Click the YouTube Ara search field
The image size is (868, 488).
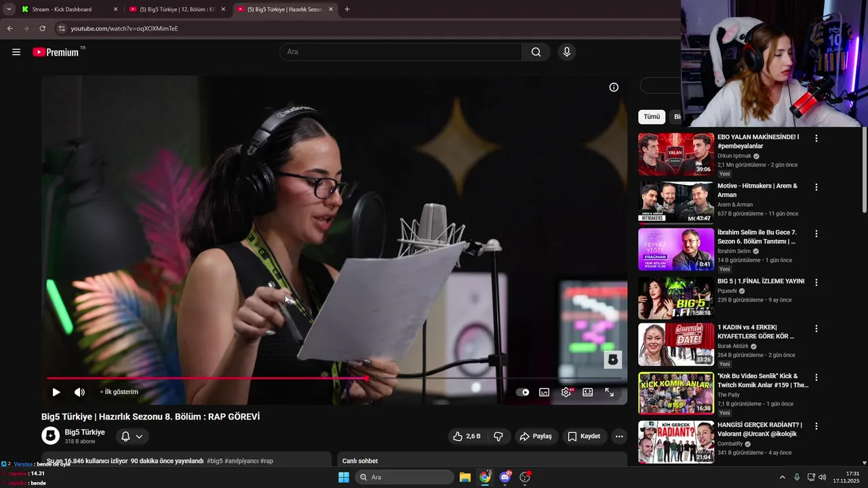[x=400, y=52]
